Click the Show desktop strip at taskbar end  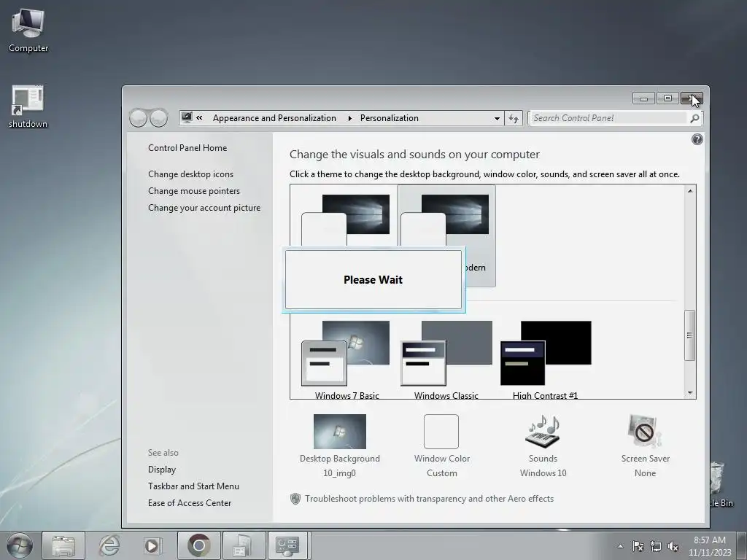pyautogui.click(x=742, y=545)
